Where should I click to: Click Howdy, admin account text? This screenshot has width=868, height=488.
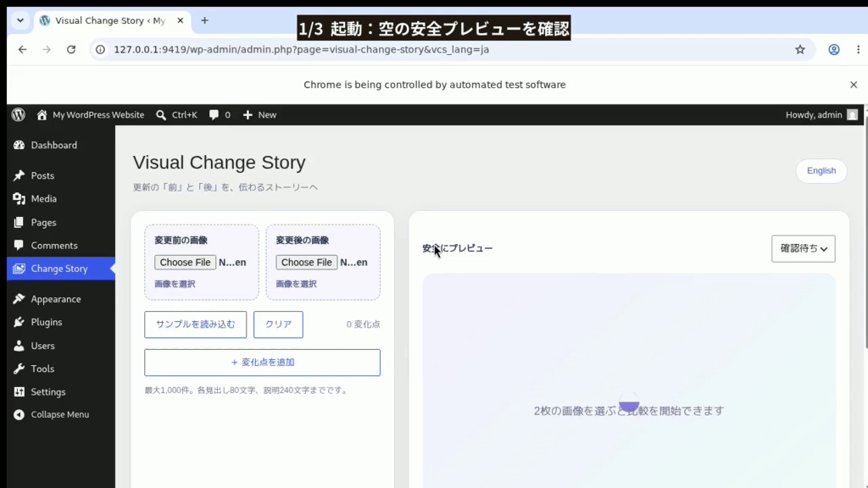point(813,114)
